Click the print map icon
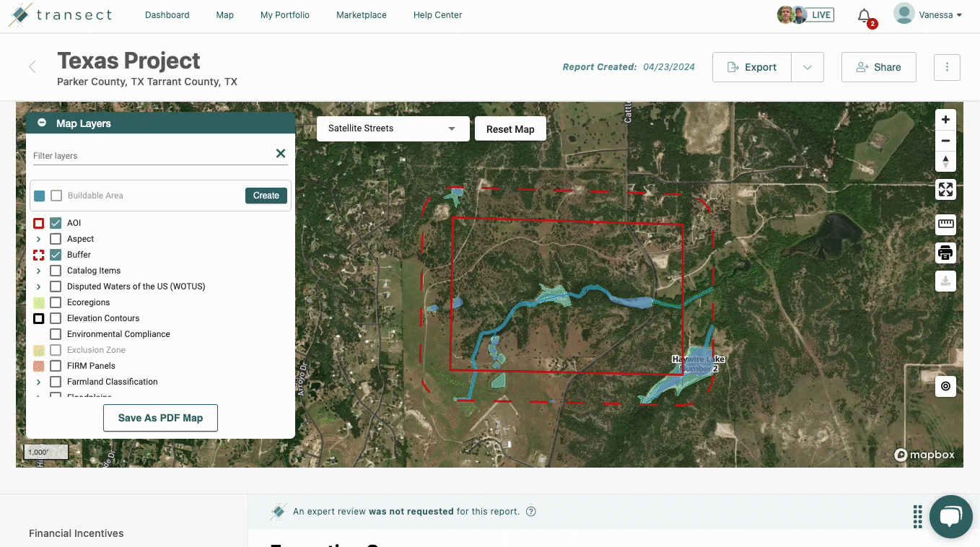Screen dimensions: 980x547 tap(945, 253)
